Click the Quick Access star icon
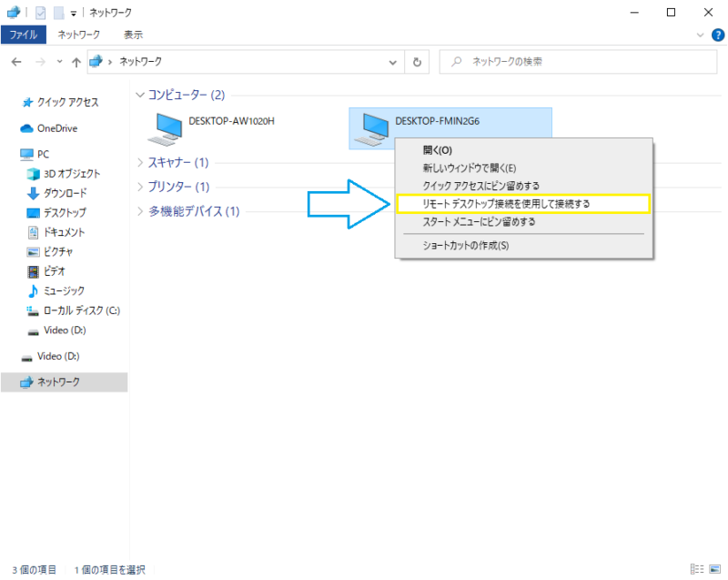This screenshot has height=580, width=728. click(x=27, y=102)
